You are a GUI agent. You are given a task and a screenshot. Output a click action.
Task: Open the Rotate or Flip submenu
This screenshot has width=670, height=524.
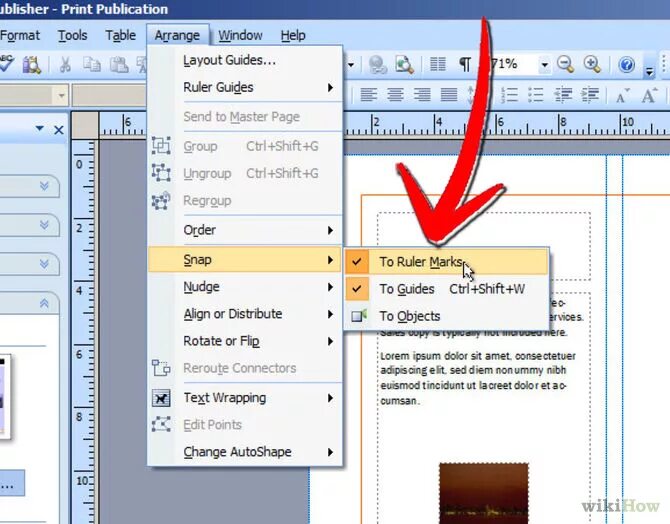click(245, 341)
